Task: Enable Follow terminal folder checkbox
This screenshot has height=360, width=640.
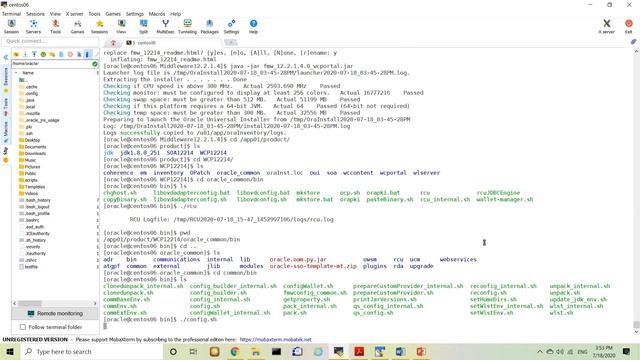Action: click(x=23, y=327)
